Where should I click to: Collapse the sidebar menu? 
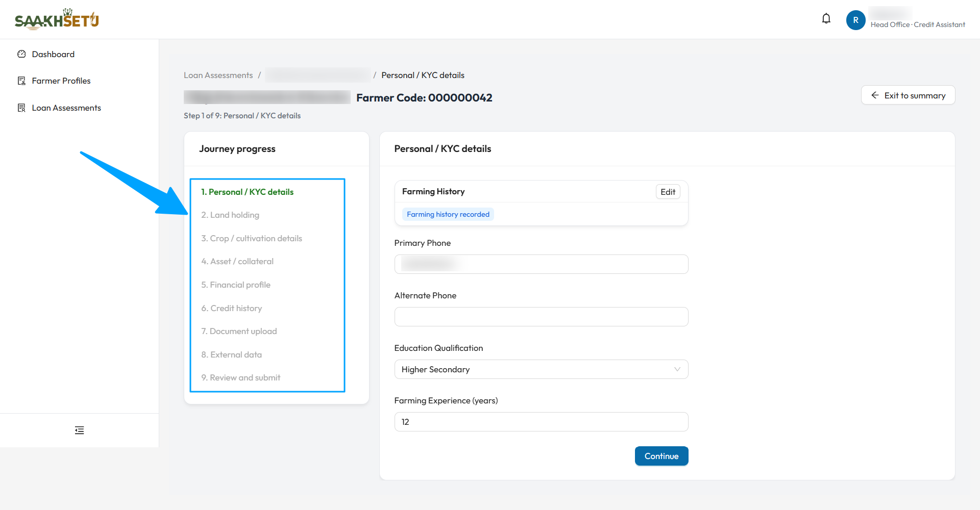coord(79,430)
